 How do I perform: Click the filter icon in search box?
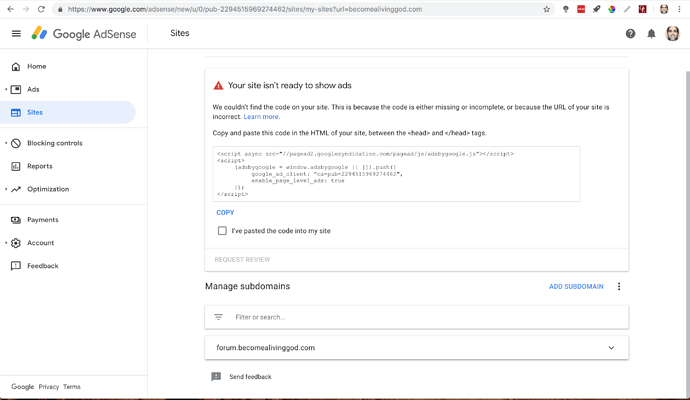pyautogui.click(x=218, y=317)
